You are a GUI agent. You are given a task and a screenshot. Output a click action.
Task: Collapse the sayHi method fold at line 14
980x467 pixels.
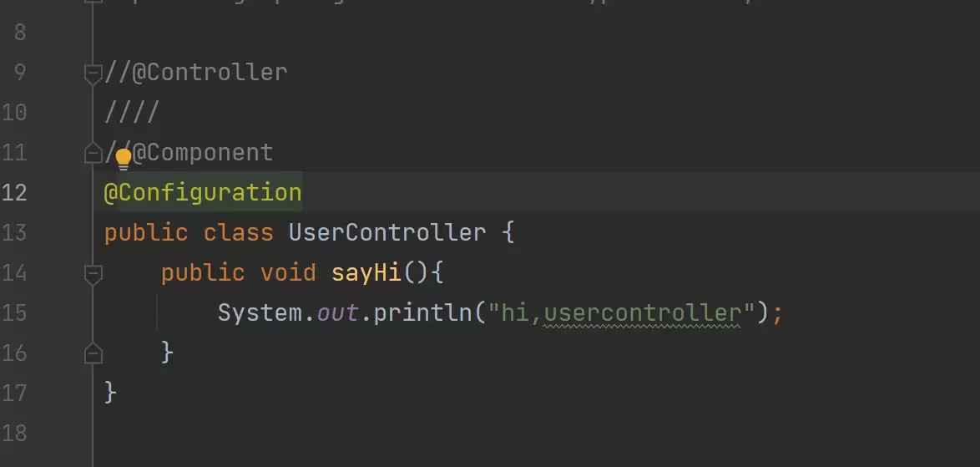pyautogui.click(x=93, y=275)
